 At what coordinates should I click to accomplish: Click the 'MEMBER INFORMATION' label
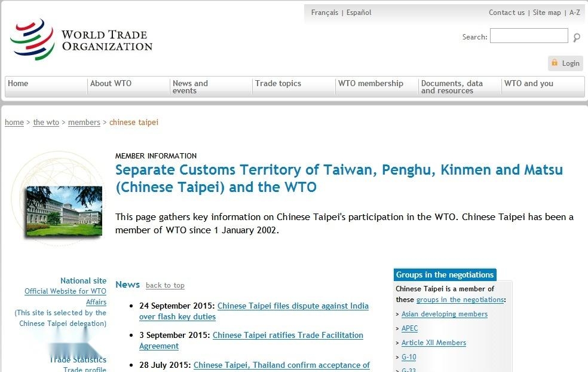click(156, 155)
